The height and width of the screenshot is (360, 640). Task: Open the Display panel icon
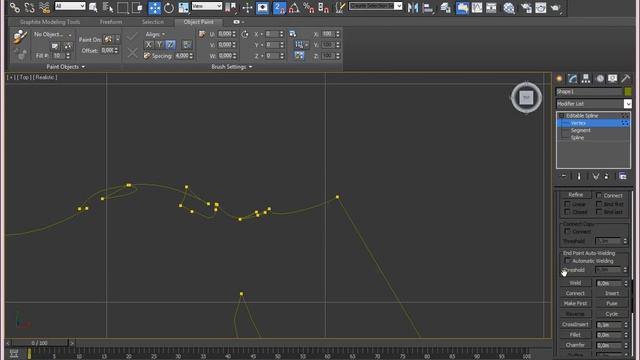coord(612,78)
